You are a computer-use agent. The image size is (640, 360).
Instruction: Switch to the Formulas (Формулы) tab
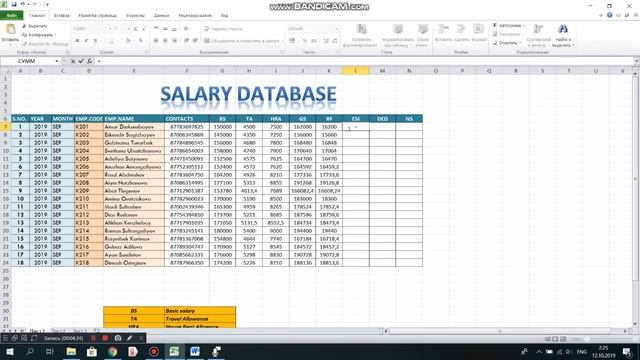(136, 16)
